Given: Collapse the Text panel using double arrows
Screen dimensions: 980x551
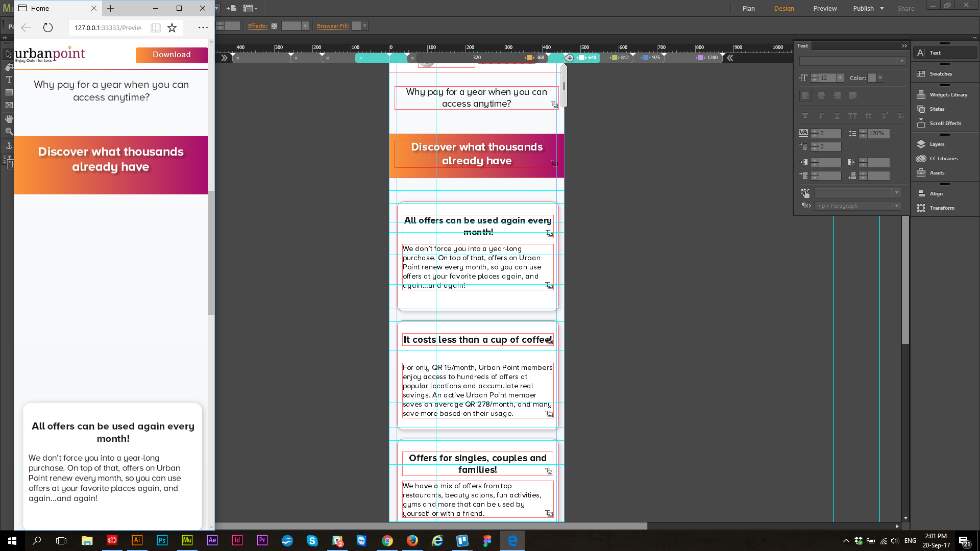Looking at the screenshot, I should tap(904, 46).
